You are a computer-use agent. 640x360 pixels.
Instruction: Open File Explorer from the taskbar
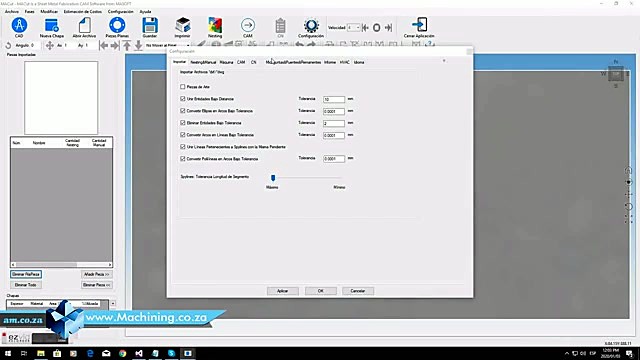pos(41,353)
